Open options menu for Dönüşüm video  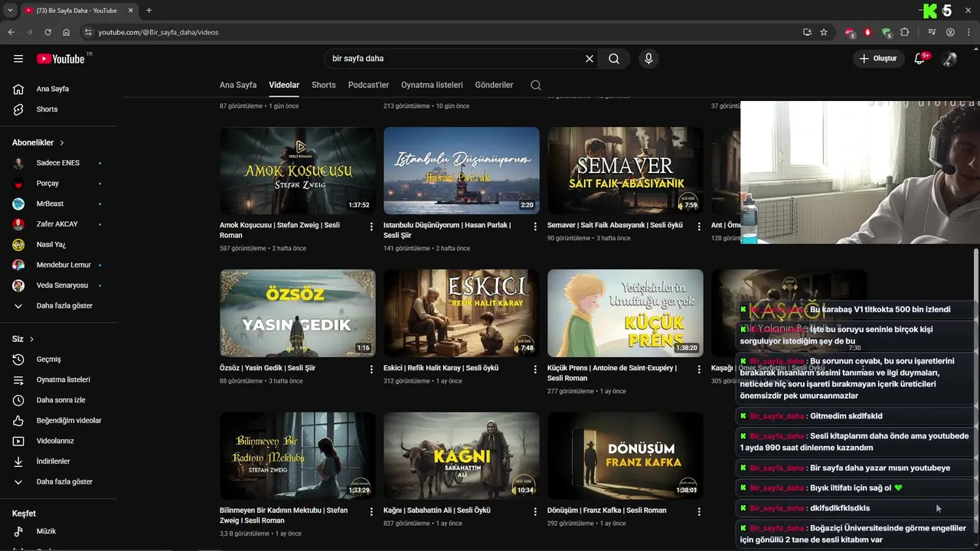[699, 511]
